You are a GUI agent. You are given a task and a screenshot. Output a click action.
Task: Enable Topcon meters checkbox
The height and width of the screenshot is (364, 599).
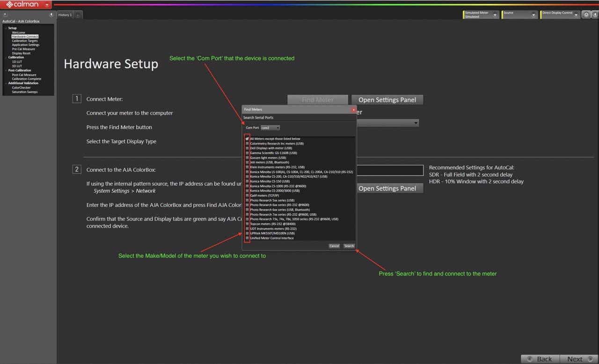coord(247,224)
